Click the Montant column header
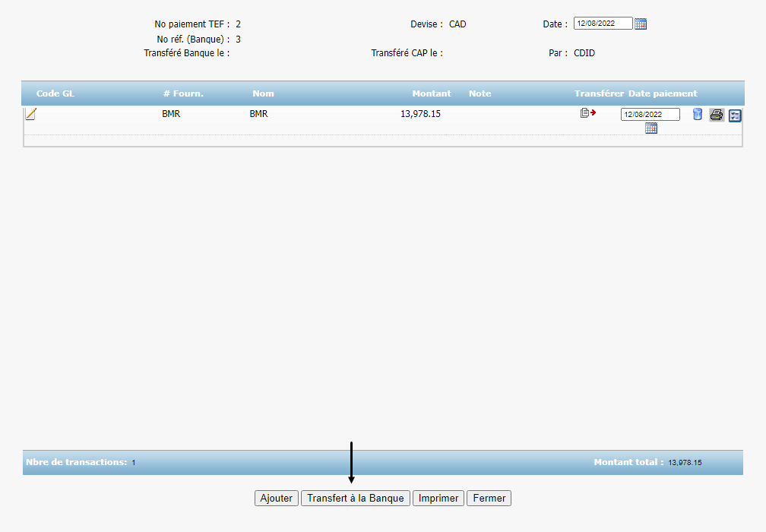This screenshot has height=532, width=766. pos(431,93)
